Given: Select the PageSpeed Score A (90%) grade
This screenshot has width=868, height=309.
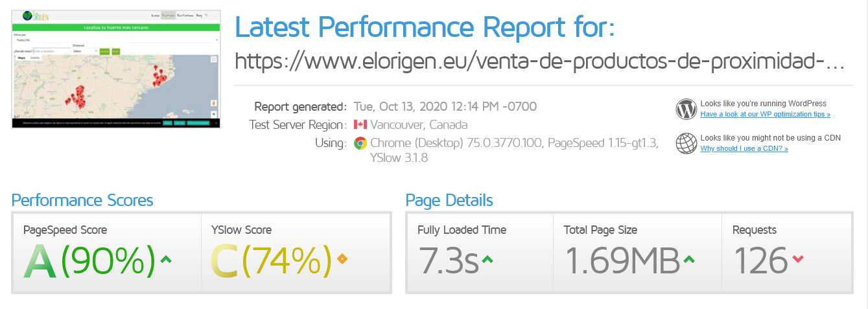Looking at the screenshot, I should click(x=90, y=260).
